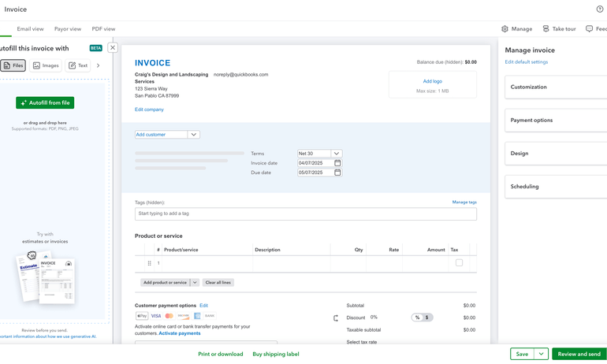
Task: Grab the line 1 drag handle
Action: coord(149,263)
